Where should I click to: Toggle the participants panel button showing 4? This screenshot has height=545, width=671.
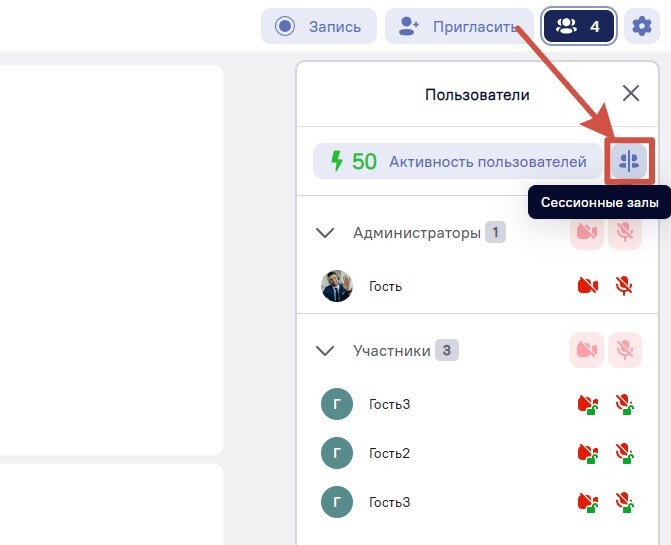[579, 26]
